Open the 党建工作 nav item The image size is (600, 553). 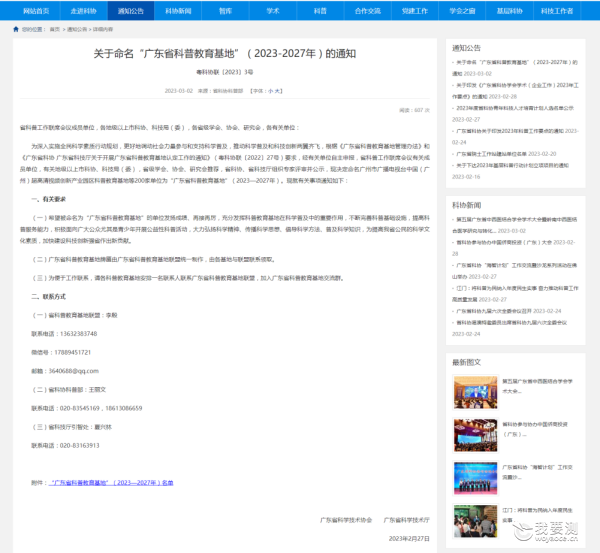pyautogui.click(x=415, y=11)
